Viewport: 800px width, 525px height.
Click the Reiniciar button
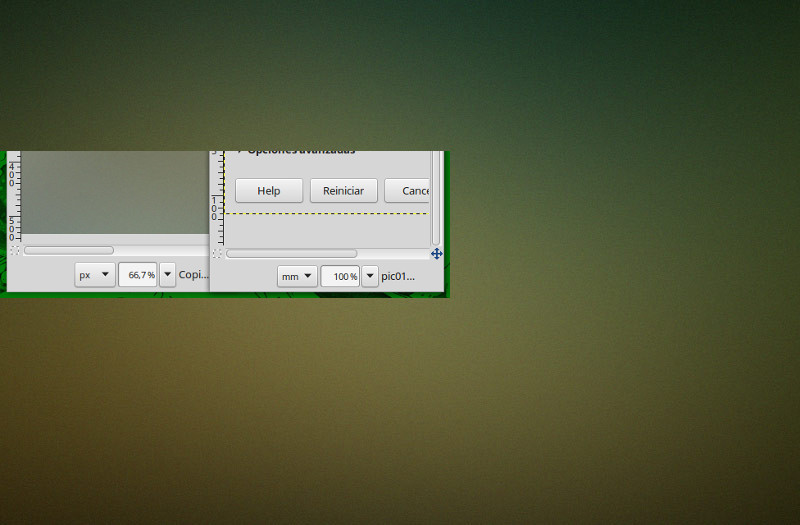tap(343, 191)
